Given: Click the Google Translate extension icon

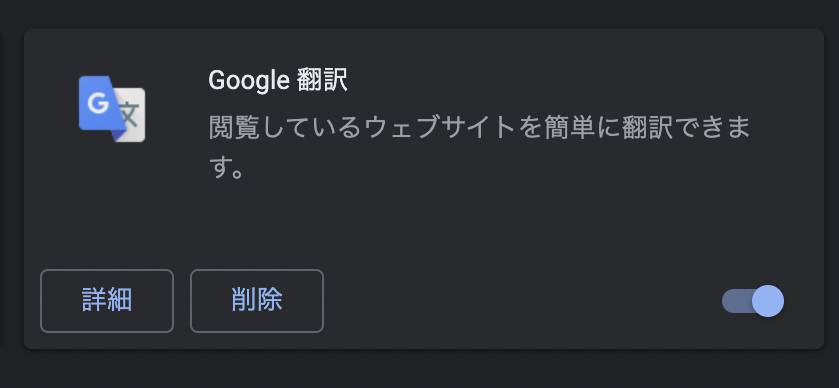Looking at the screenshot, I should (x=112, y=109).
